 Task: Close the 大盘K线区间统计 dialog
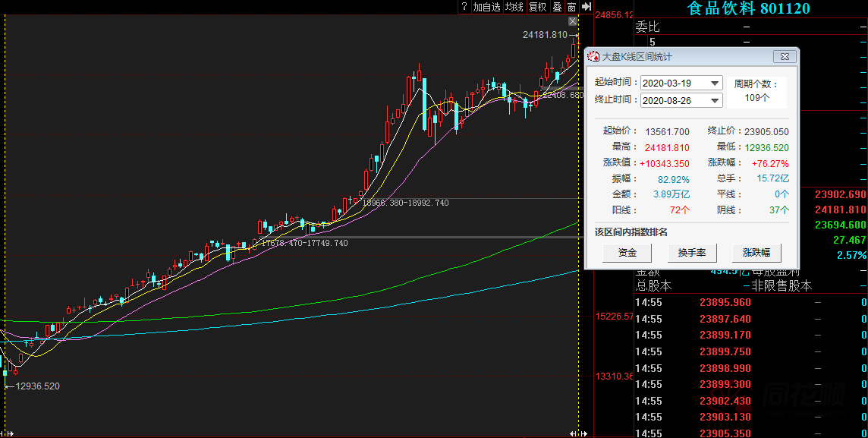point(785,56)
